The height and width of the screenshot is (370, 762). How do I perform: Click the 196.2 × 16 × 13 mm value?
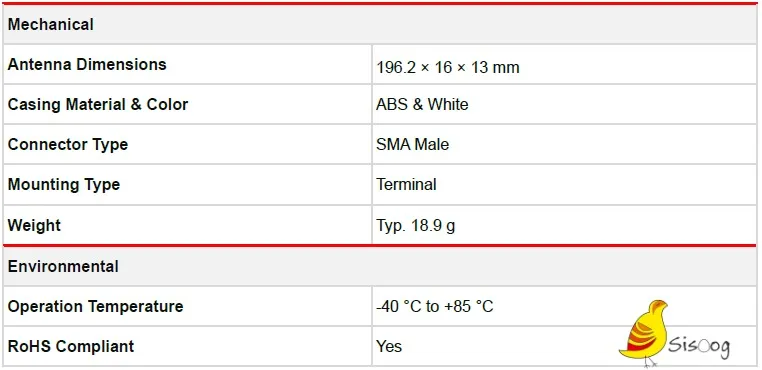448,67
